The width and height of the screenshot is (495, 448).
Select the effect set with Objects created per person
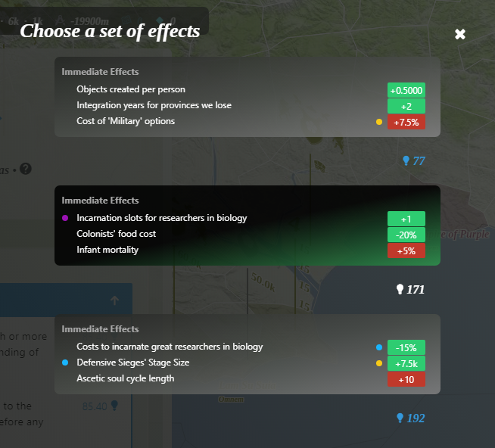247,97
